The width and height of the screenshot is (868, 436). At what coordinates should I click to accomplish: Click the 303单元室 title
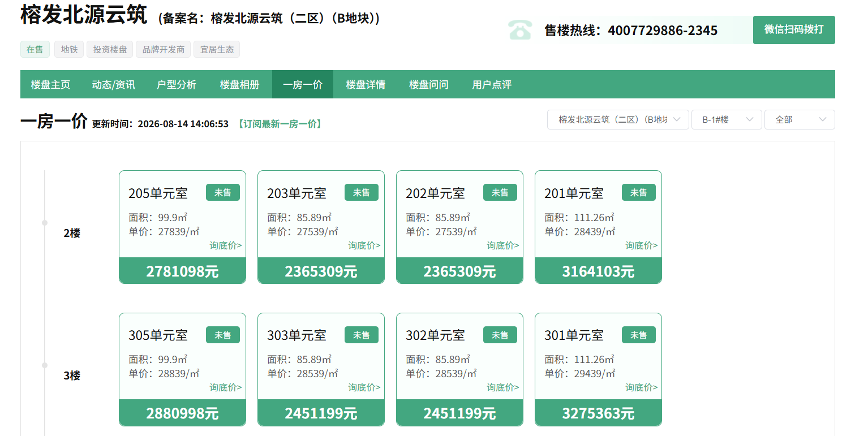(297, 335)
